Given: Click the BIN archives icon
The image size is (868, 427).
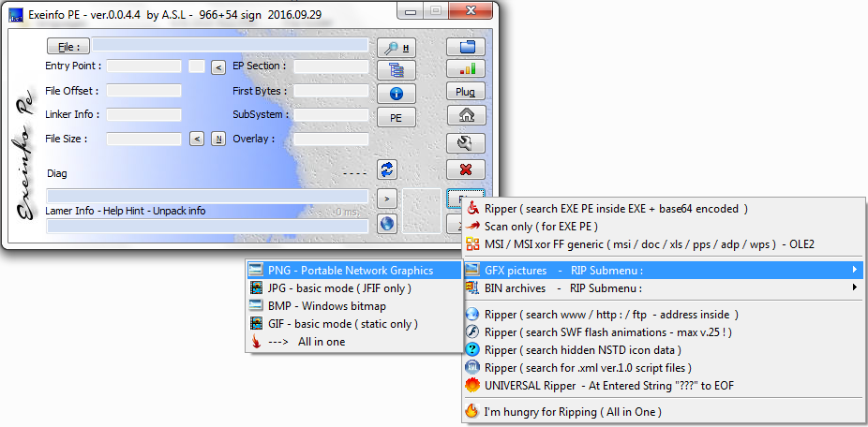Looking at the screenshot, I should coord(472,287).
